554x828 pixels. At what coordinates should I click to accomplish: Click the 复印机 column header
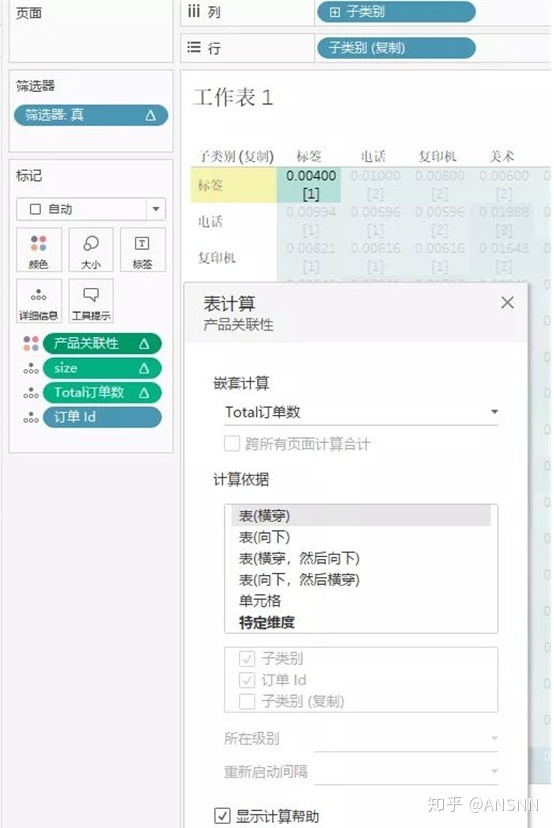pos(437,156)
